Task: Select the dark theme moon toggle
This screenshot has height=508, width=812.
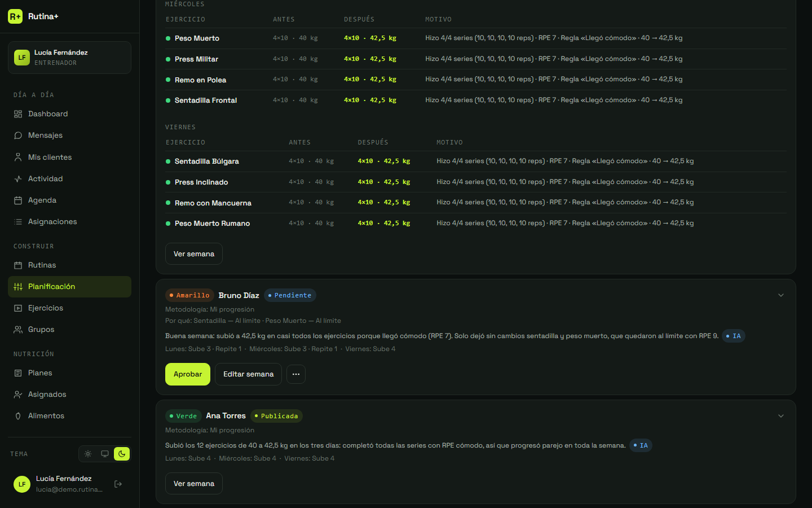Action: pos(122,454)
